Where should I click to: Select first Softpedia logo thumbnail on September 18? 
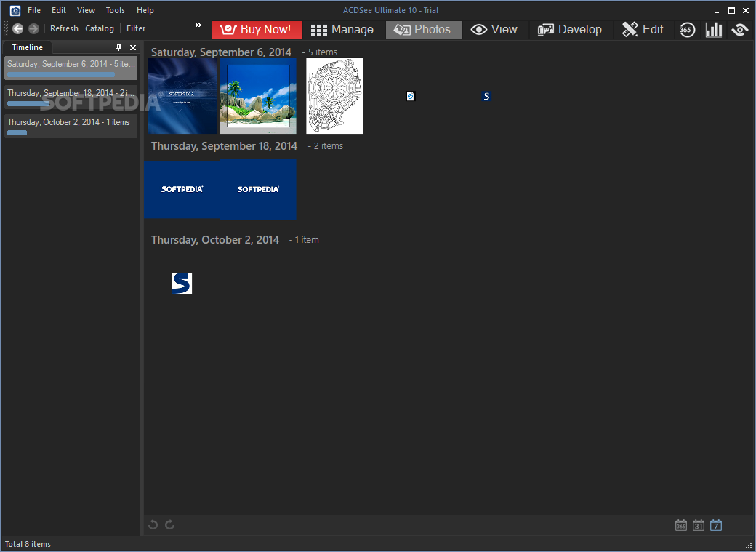coord(182,189)
